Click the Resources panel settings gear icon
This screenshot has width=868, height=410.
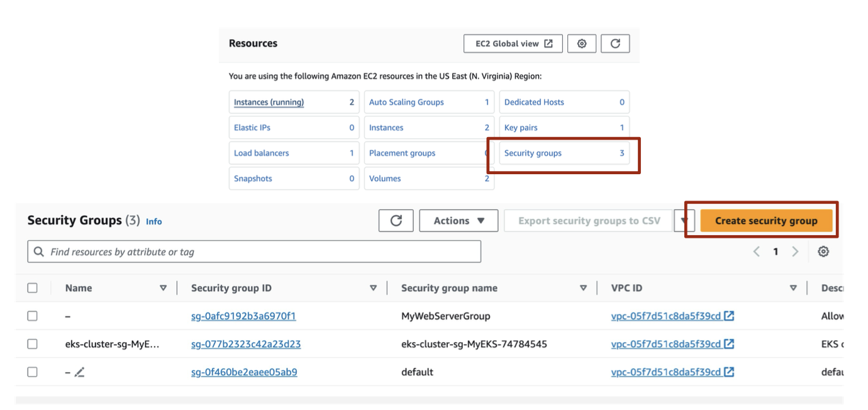click(582, 43)
